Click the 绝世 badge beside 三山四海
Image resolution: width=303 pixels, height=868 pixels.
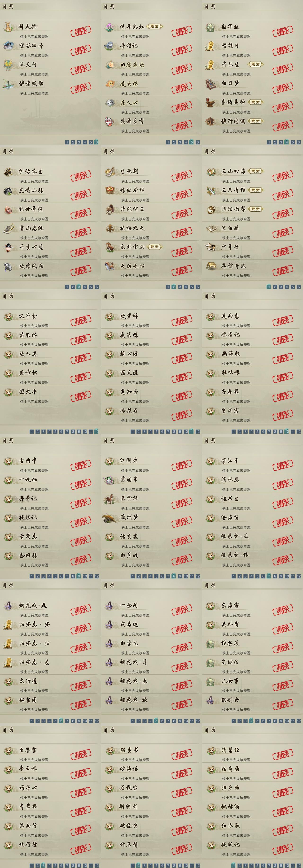click(x=255, y=171)
